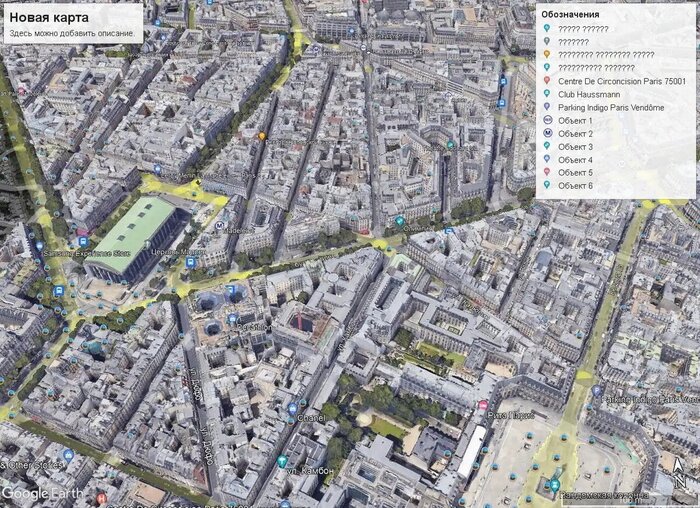This screenshot has width=700, height=508.
Task: Select Club Haussmann in the legend
Action: (589, 94)
